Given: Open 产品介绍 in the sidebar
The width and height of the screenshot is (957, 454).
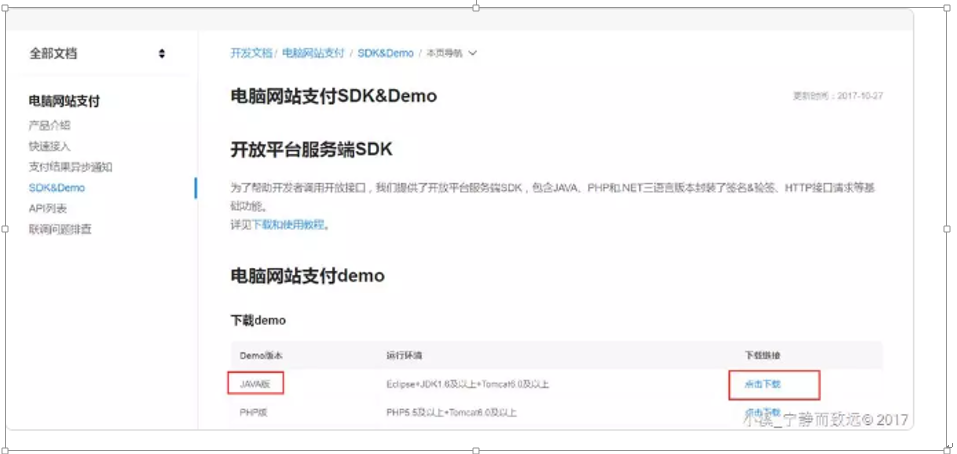Looking at the screenshot, I should pos(49,126).
